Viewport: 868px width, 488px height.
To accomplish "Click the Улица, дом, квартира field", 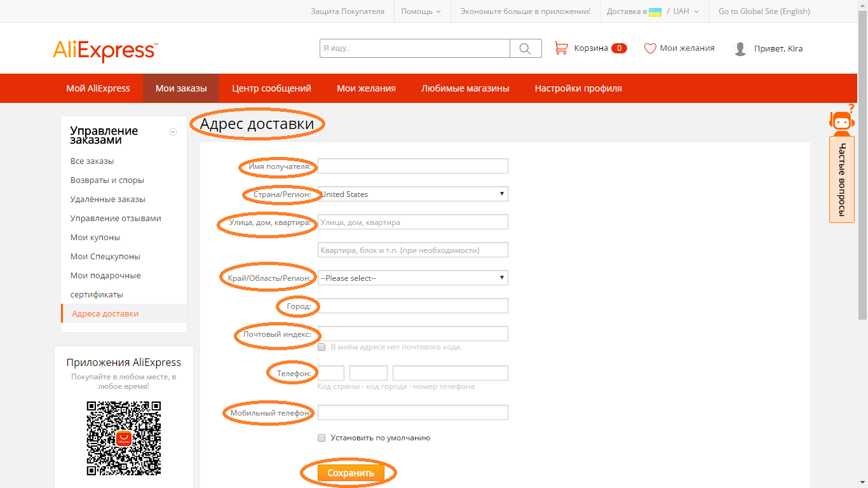I will tap(413, 222).
